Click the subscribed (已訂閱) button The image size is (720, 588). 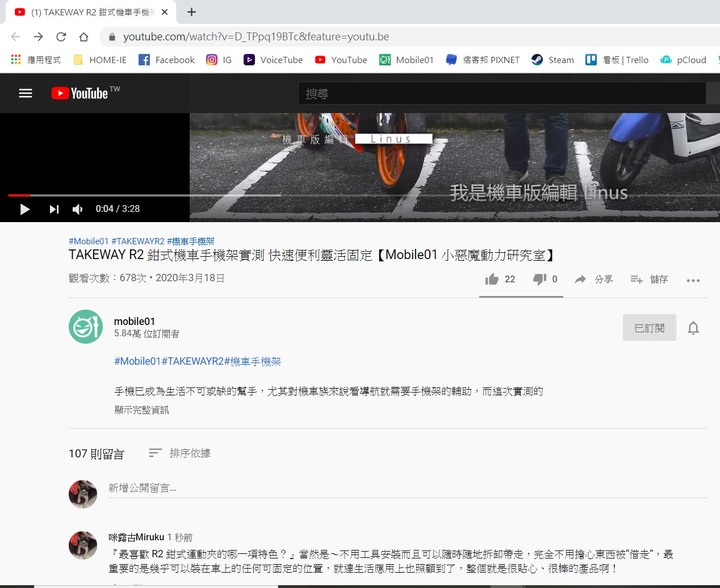[x=649, y=328]
